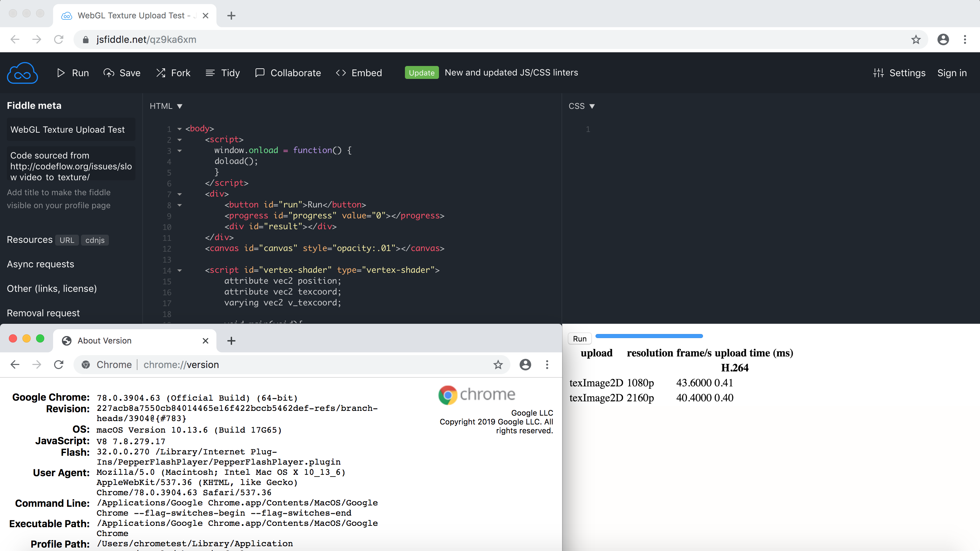
Task: Select the About Version tab
Action: point(135,341)
